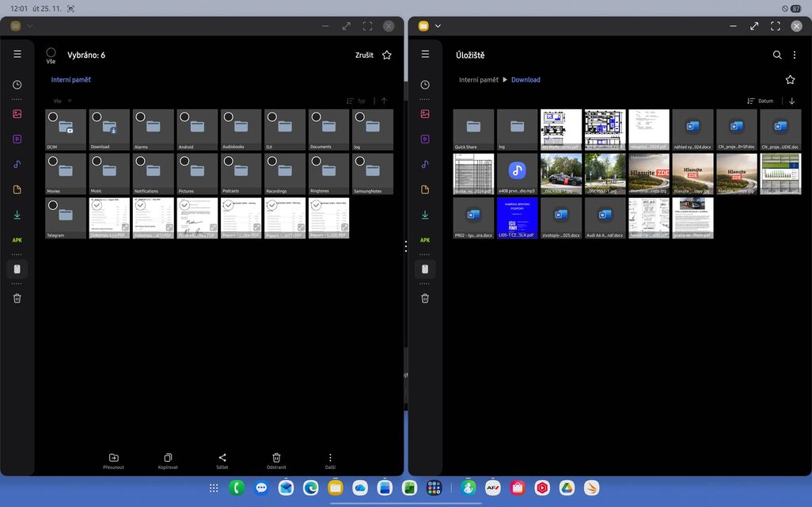Check the Telegram folder selection circle
This screenshot has width=812, height=507.
coord(53,205)
